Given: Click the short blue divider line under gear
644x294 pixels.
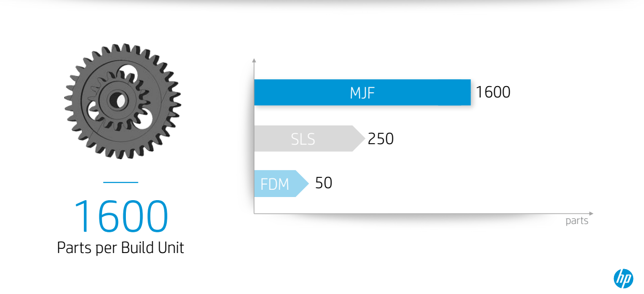Looking at the screenshot, I should pyautogui.click(x=121, y=182).
